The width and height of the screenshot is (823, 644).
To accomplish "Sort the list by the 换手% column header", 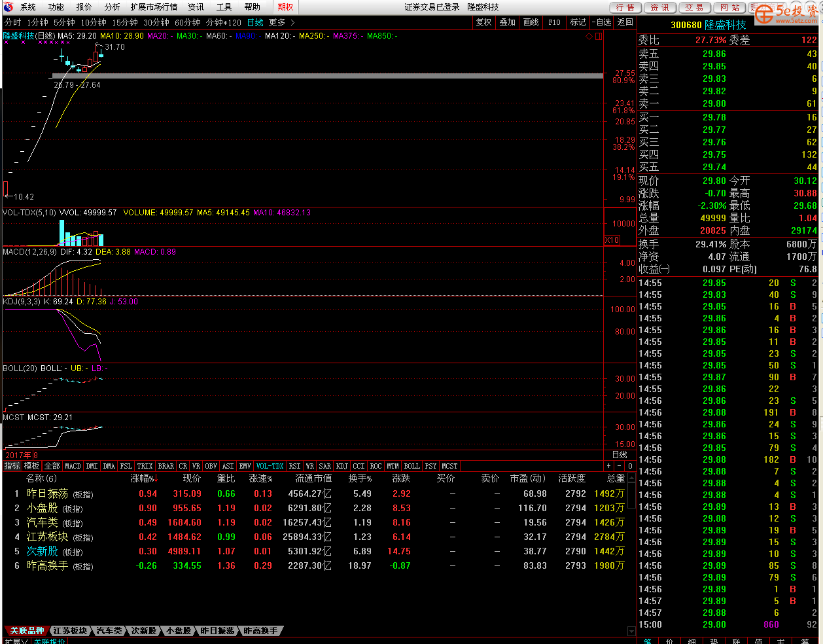I will click(x=360, y=479).
